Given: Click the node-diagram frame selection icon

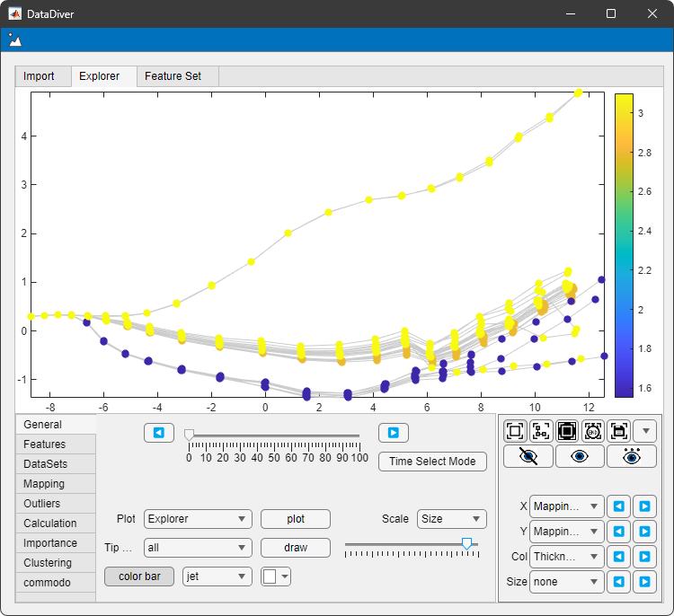Looking at the screenshot, I should click(541, 431).
